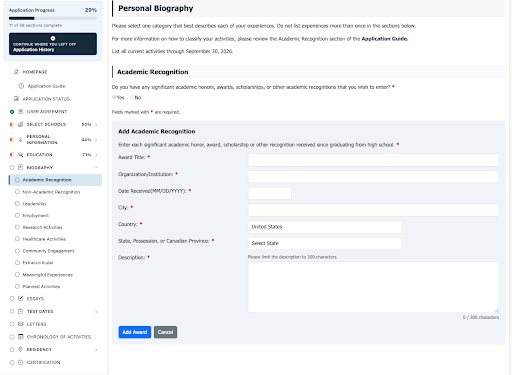Open the Application Guide bold link
The height and width of the screenshot is (375, 512).
385,39
